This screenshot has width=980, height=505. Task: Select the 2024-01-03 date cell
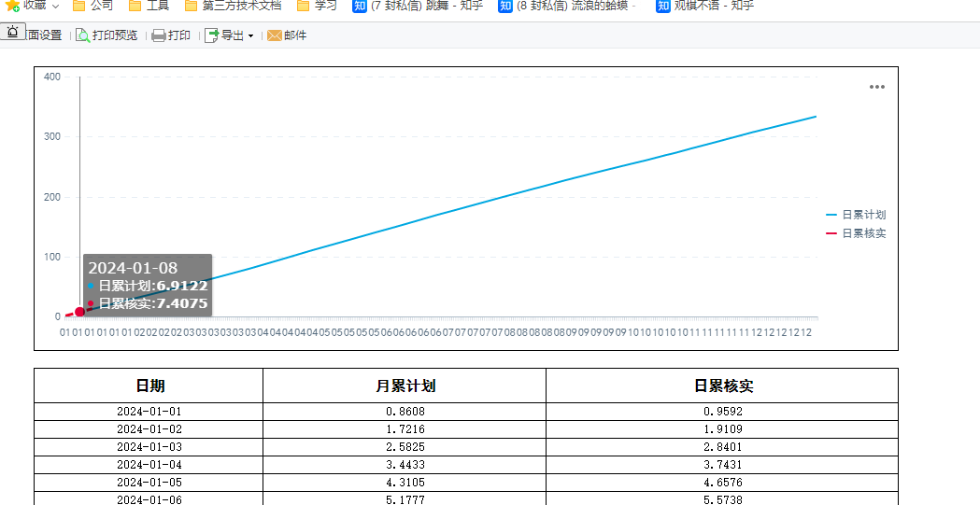[149, 447]
